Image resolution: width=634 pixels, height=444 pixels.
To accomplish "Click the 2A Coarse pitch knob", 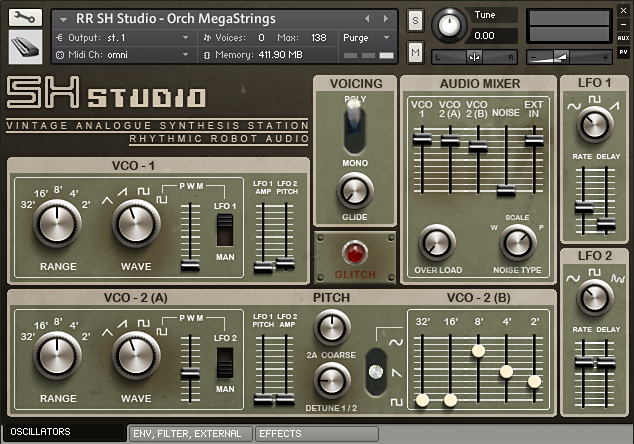I will click(x=332, y=328).
